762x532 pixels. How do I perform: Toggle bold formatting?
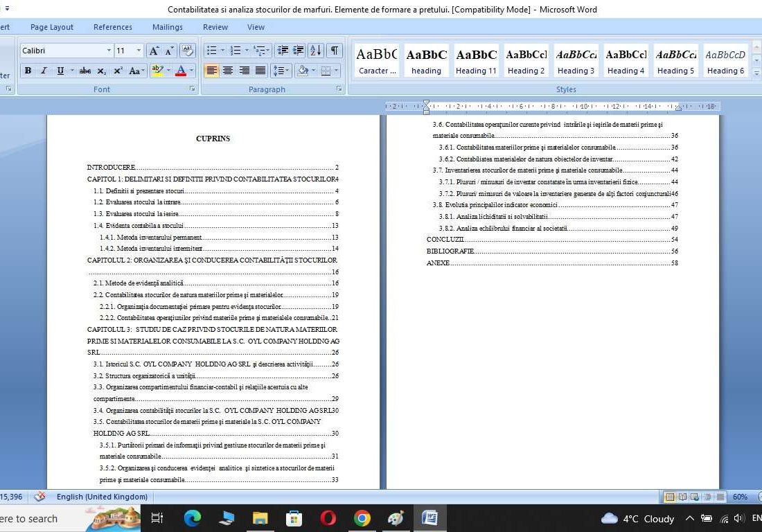(28, 71)
